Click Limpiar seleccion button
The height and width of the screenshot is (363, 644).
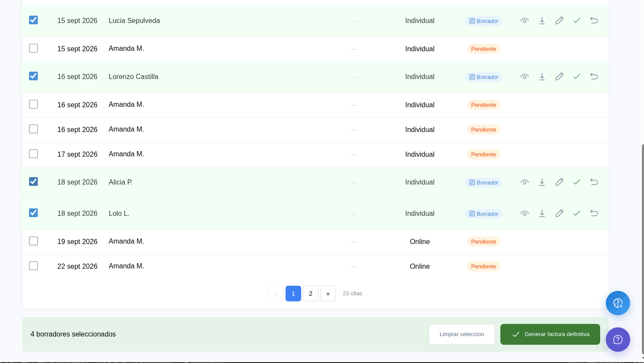point(462,334)
